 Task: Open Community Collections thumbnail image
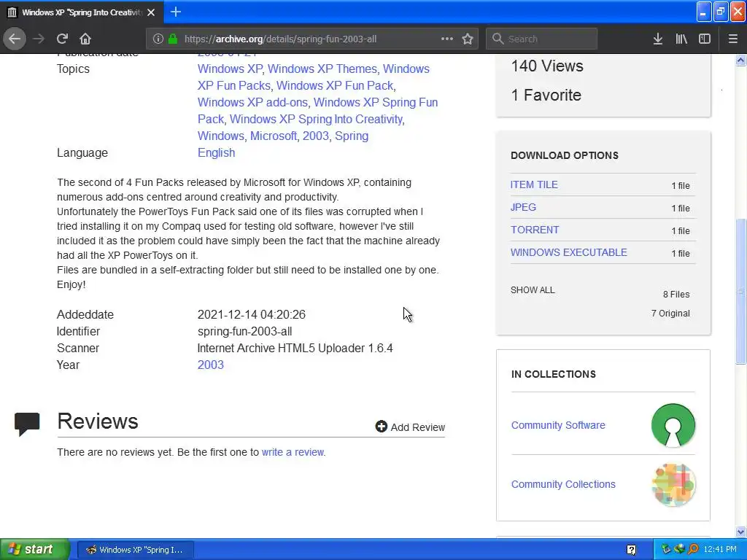(673, 484)
